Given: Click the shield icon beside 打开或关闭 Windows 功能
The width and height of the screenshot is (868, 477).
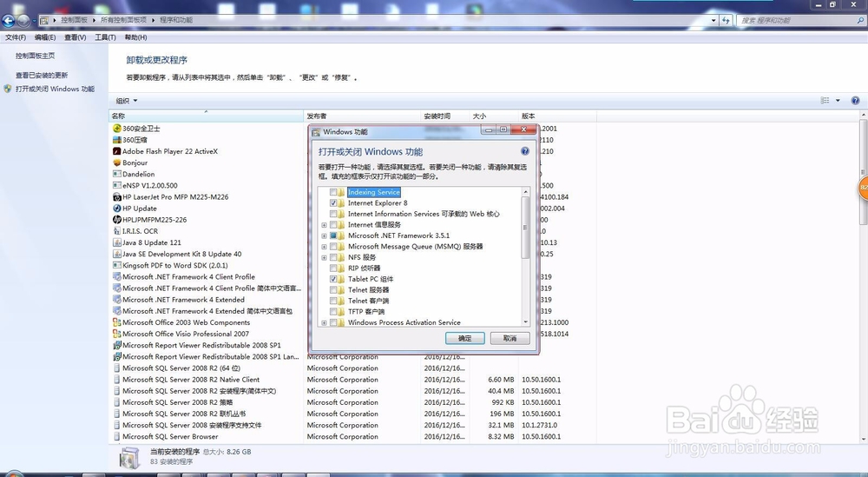Looking at the screenshot, I should (8, 89).
